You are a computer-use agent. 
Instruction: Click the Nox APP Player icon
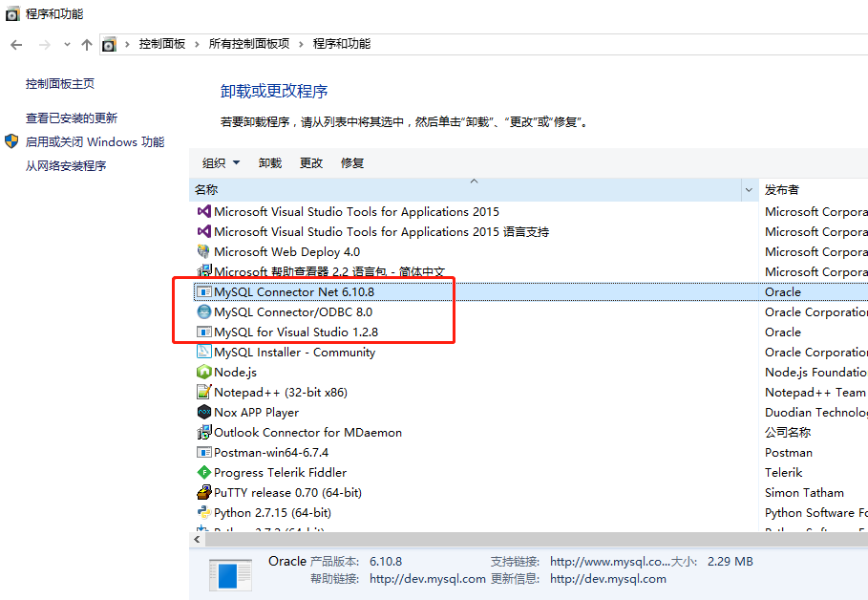204,412
